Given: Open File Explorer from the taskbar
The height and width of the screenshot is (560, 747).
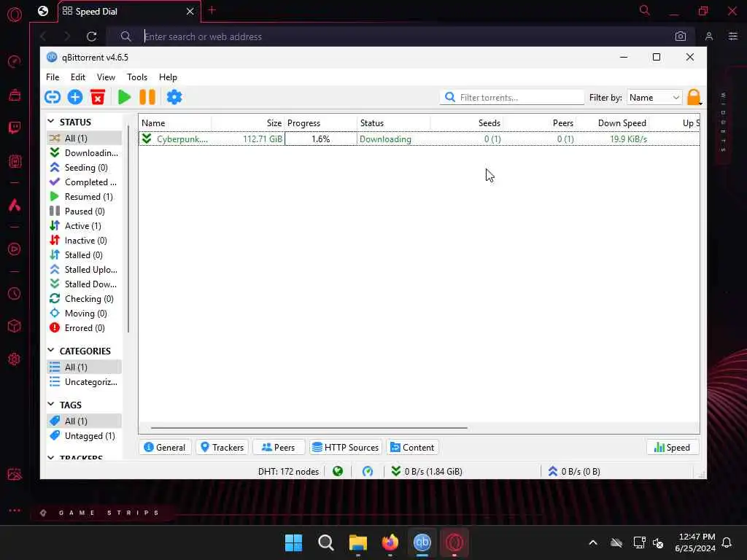Looking at the screenshot, I should point(357,542).
